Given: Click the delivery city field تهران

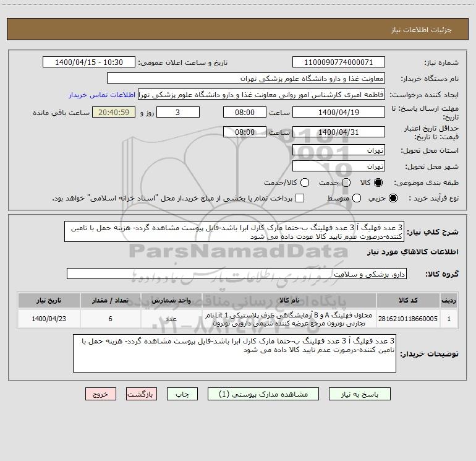Looking at the screenshot, I should tap(339, 166).
